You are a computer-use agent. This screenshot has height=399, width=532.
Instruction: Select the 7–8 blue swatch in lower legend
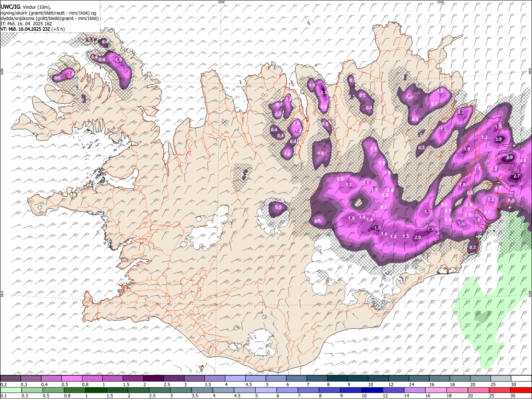(x=308, y=390)
